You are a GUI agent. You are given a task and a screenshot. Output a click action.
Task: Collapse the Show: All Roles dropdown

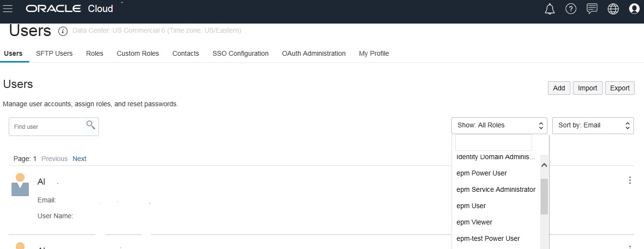pos(499,125)
